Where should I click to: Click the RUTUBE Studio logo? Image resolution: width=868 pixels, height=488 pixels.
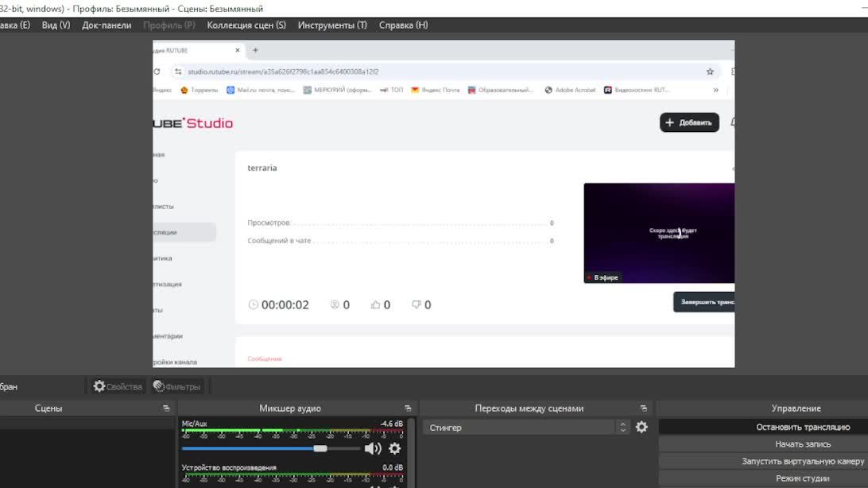pos(192,123)
